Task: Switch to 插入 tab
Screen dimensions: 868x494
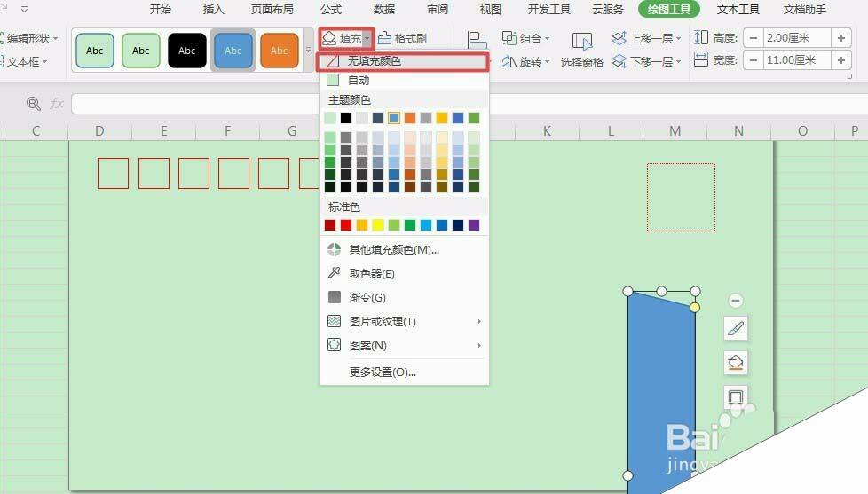Action: pos(213,10)
